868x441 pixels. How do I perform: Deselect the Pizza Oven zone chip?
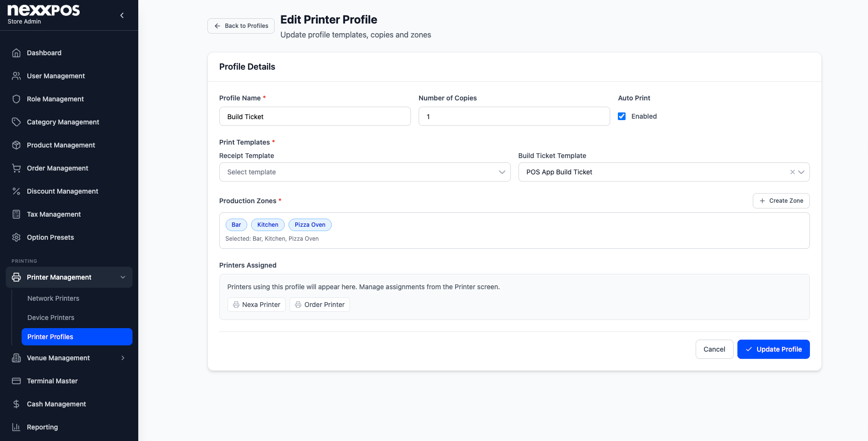[x=310, y=225]
